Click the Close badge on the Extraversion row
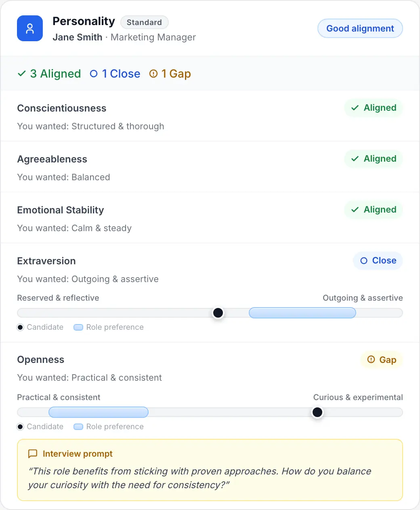Image resolution: width=420 pixels, height=510 pixels. pyautogui.click(x=378, y=261)
